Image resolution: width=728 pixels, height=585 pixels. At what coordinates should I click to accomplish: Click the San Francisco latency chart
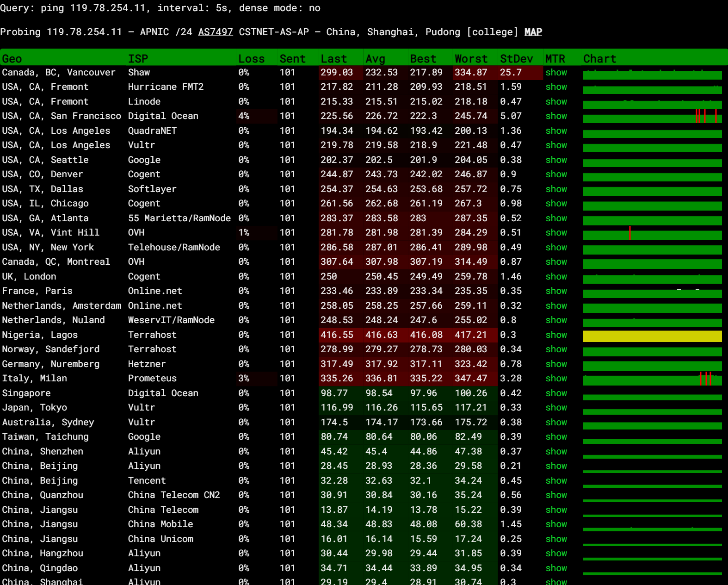(x=652, y=118)
